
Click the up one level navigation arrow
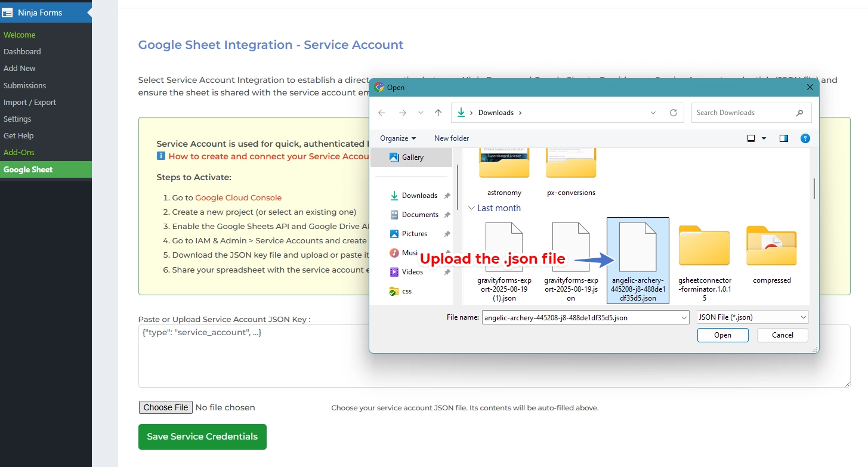[x=438, y=112]
